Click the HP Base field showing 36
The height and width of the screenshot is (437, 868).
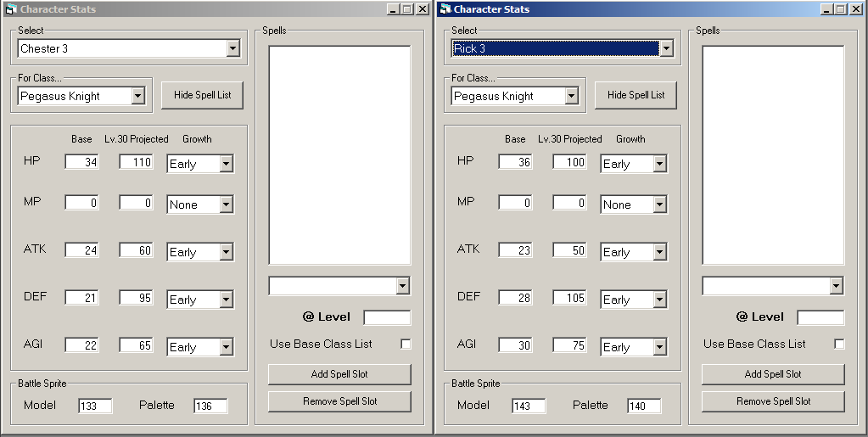[x=515, y=162]
